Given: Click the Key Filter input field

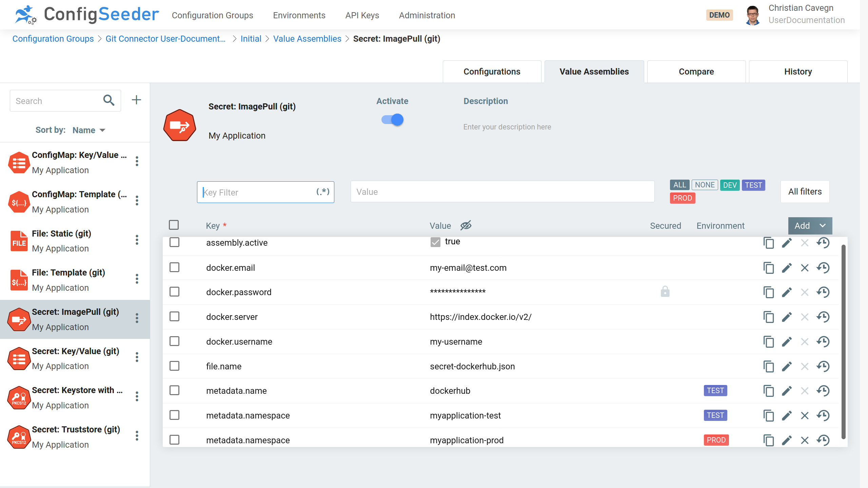Looking at the screenshot, I should [266, 192].
